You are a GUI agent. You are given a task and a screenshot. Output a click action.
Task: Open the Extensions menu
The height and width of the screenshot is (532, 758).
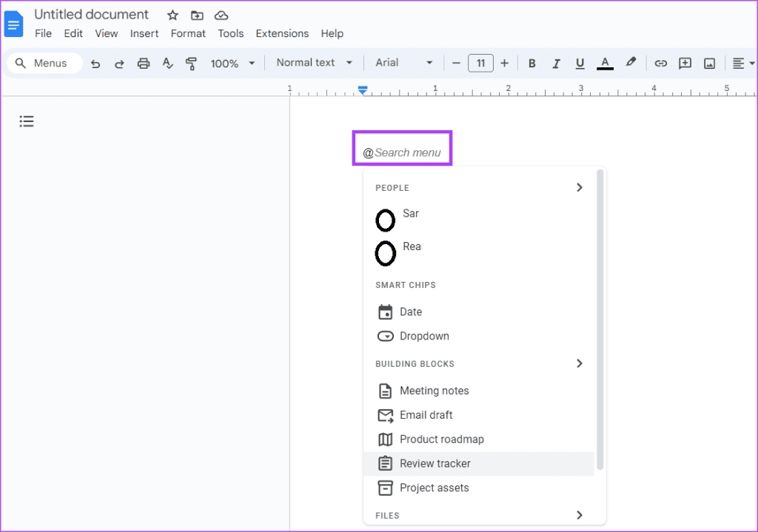[282, 33]
